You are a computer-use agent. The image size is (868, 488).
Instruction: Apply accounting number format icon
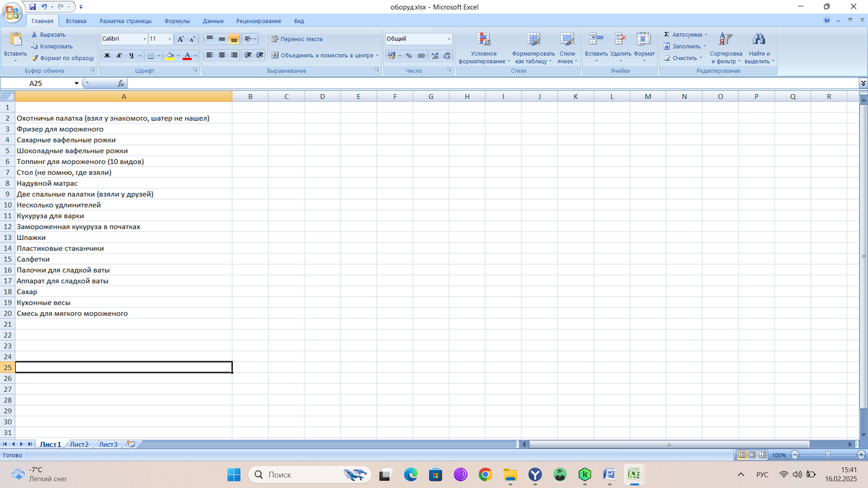coord(391,56)
